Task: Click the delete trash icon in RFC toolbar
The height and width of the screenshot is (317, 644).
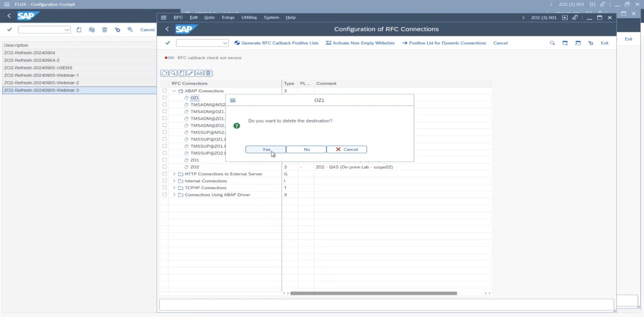Action: (x=208, y=73)
